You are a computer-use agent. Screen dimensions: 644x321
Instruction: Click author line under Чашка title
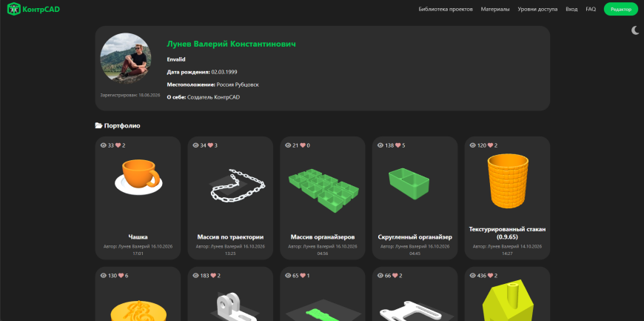[138, 250]
